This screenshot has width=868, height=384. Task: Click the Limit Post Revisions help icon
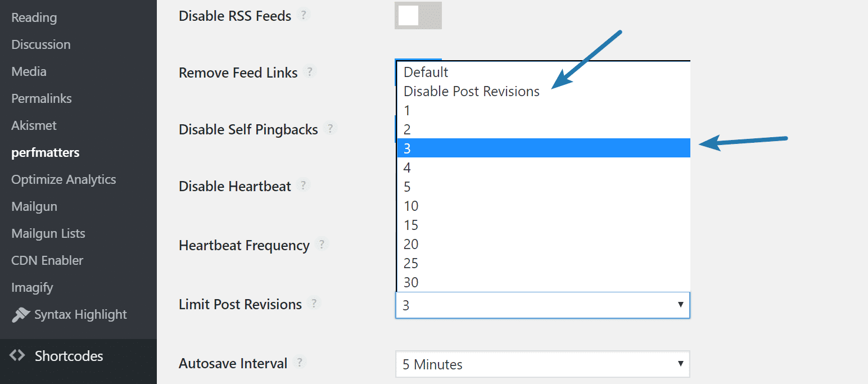pos(315,303)
